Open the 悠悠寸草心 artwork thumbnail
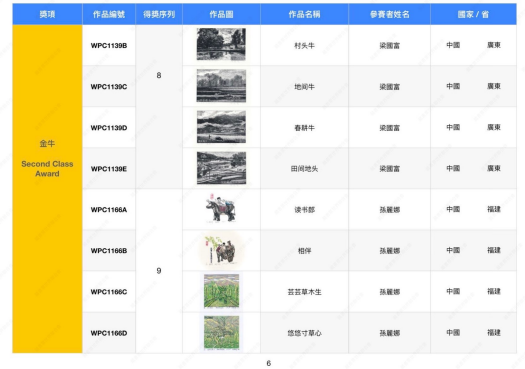 click(x=221, y=333)
